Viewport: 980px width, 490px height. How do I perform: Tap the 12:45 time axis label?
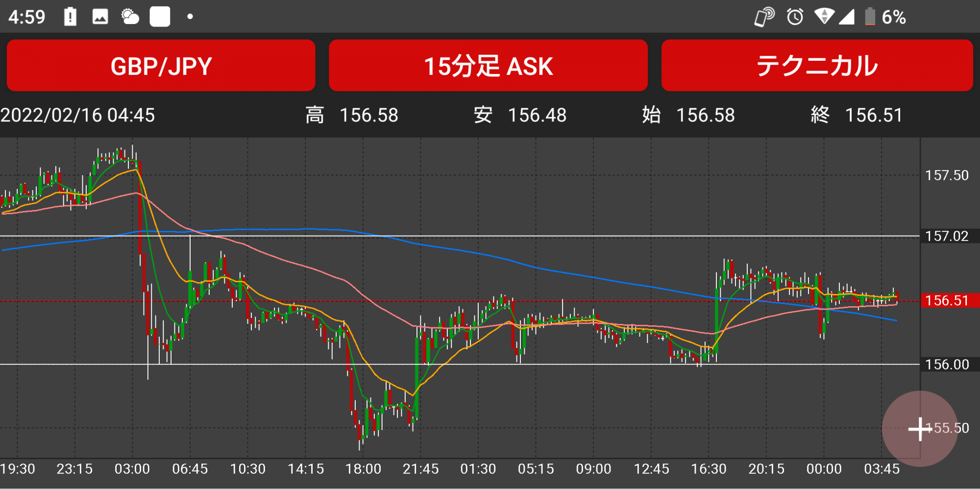(651, 469)
